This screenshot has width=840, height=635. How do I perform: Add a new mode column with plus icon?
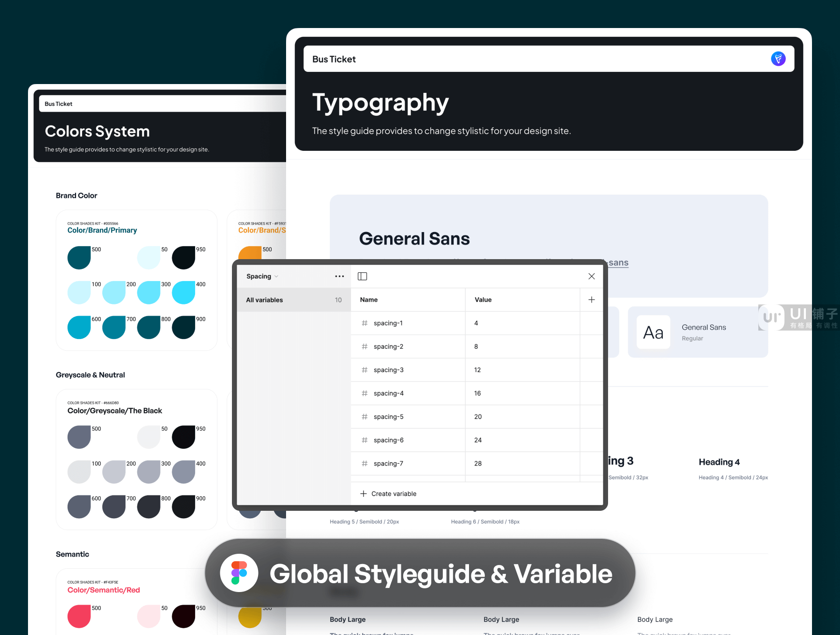(x=591, y=300)
